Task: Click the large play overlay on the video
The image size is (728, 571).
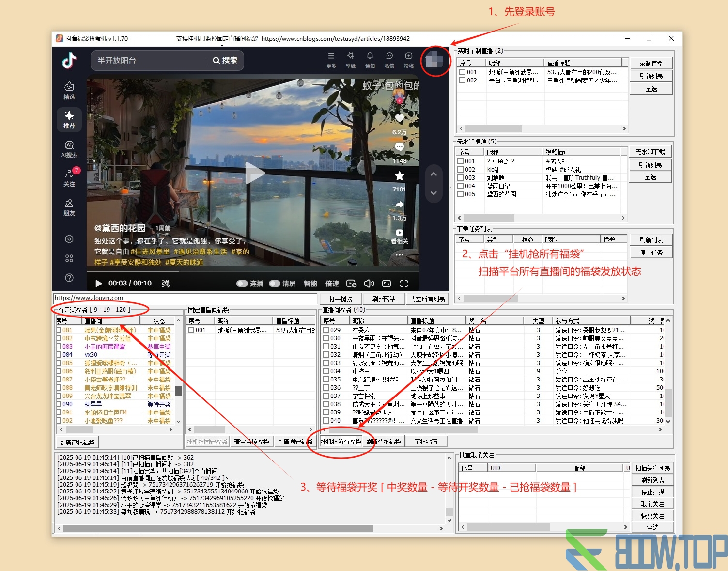Action: point(254,173)
